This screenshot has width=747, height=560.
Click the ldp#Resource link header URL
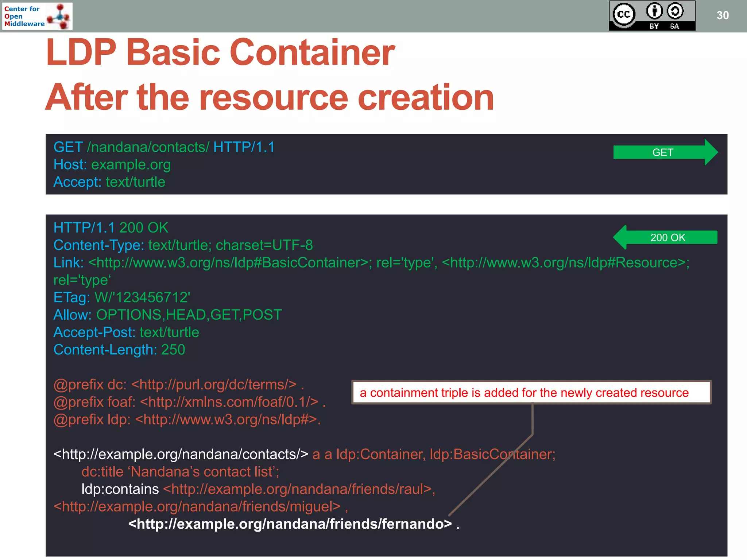[564, 262]
